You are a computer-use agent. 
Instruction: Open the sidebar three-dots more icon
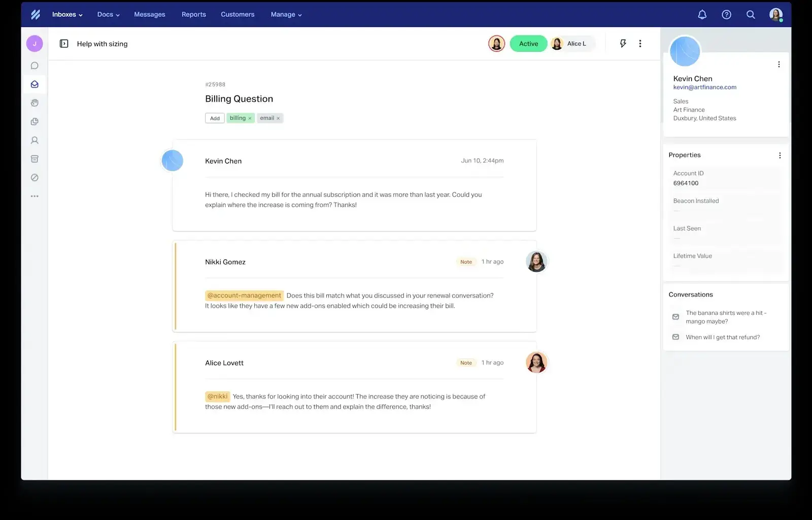(35, 196)
